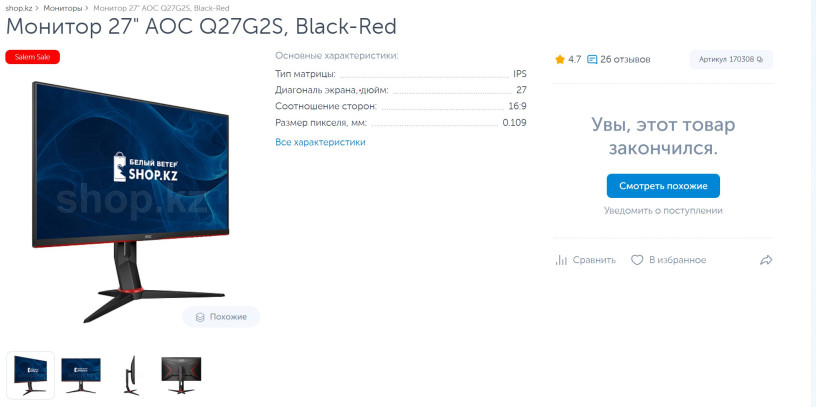Show the side-profile monitor thumbnail
816x407 pixels.
[x=131, y=374]
